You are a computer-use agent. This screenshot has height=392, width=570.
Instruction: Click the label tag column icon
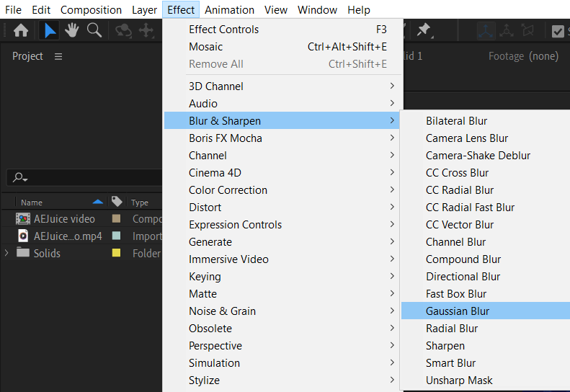[x=117, y=202]
